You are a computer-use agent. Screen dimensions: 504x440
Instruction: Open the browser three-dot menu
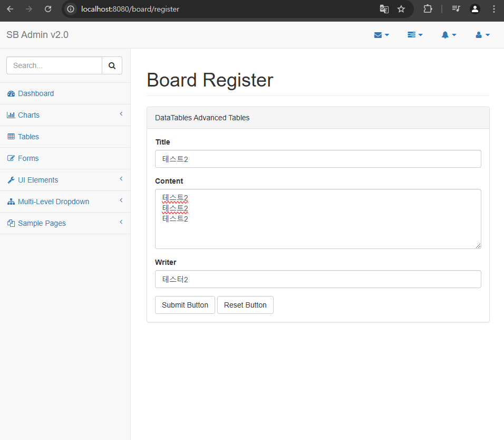point(493,9)
